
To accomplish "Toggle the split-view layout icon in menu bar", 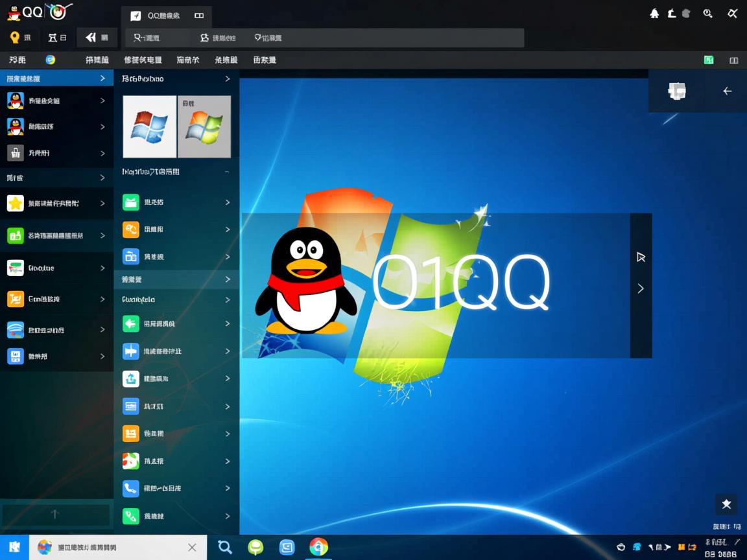I will click(x=734, y=60).
